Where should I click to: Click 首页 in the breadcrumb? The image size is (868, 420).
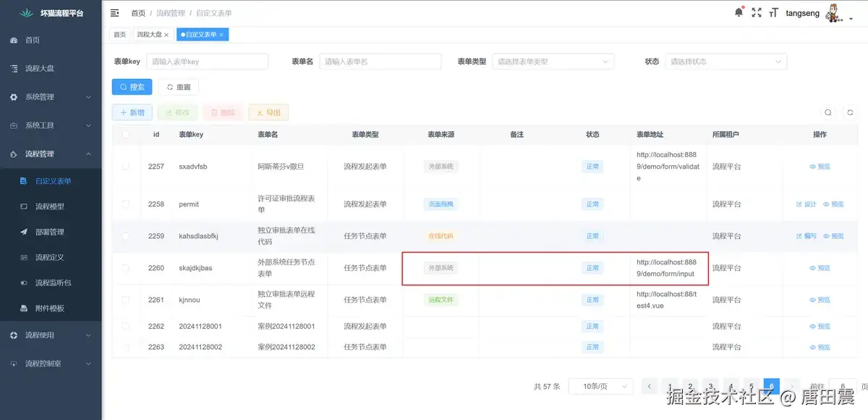click(138, 13)
